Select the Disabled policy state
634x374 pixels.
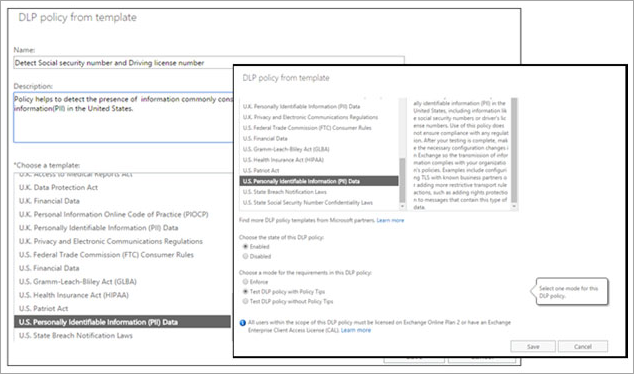[x=245, y=256]
